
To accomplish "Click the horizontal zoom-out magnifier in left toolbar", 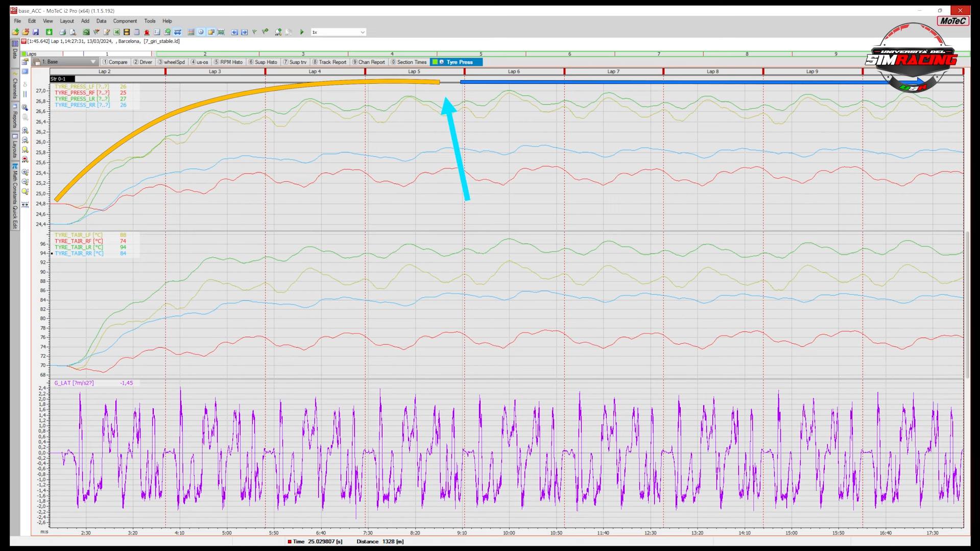I will point(25,140).
